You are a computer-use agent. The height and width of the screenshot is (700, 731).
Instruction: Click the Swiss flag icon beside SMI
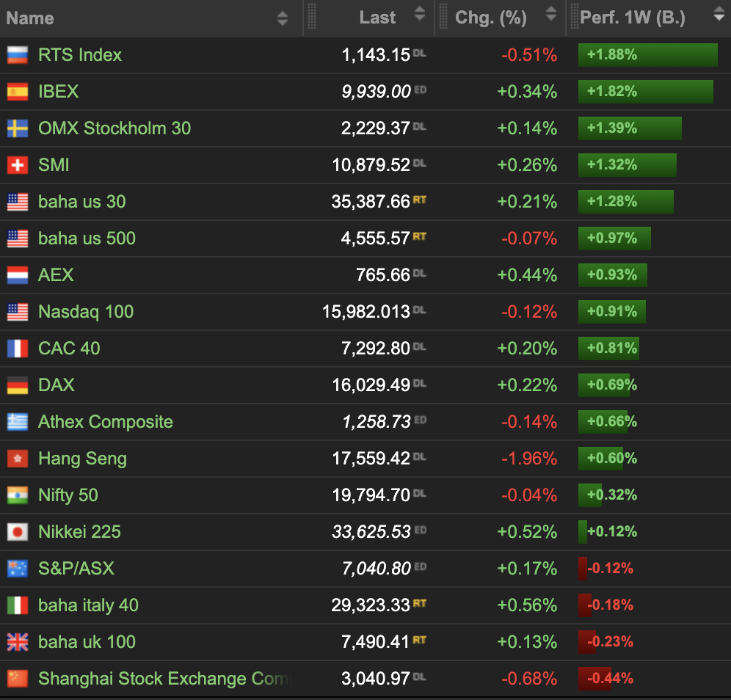click(x=18, y=165)
